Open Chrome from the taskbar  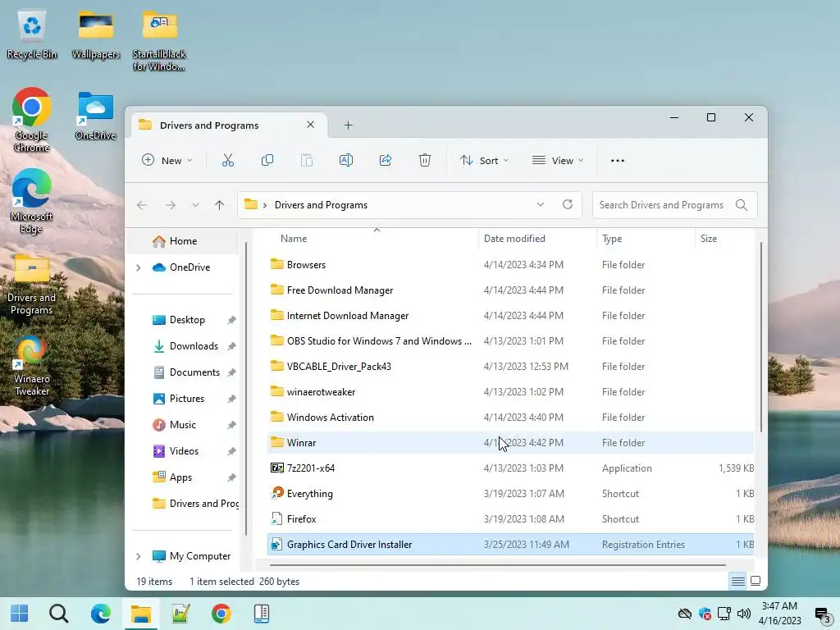coord(221,614)
